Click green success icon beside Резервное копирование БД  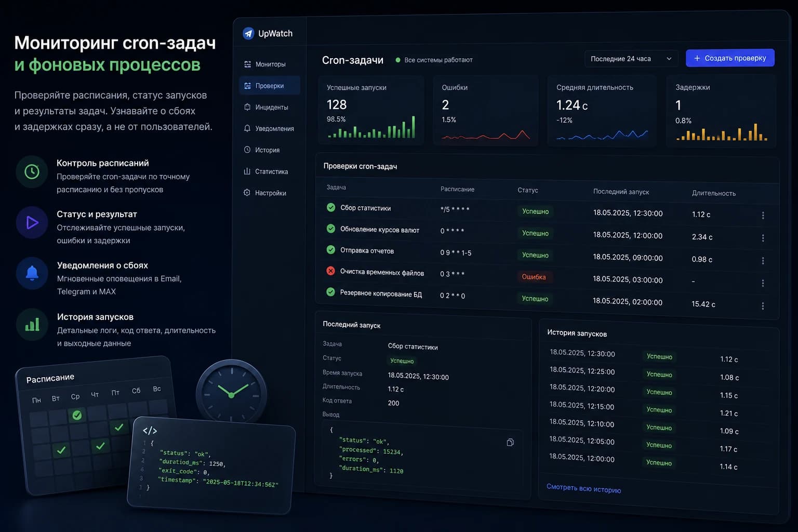(x=330, y=292)
